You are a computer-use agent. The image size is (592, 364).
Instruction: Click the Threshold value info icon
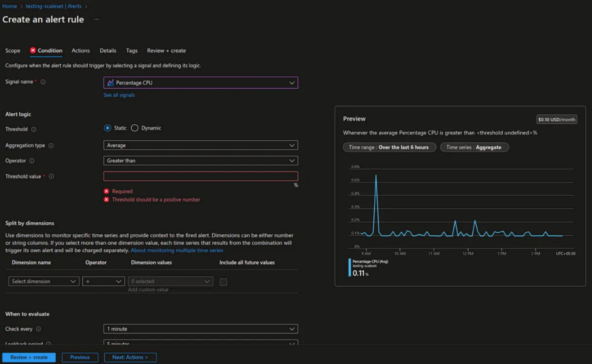52,177
